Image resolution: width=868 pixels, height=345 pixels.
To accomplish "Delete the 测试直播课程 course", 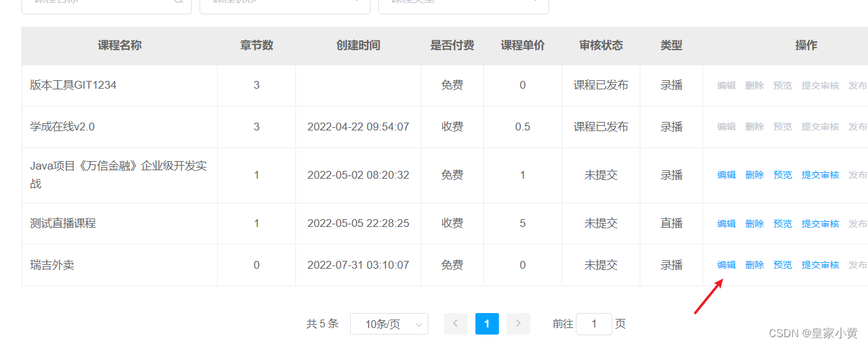I will click(x=755, y=223).
